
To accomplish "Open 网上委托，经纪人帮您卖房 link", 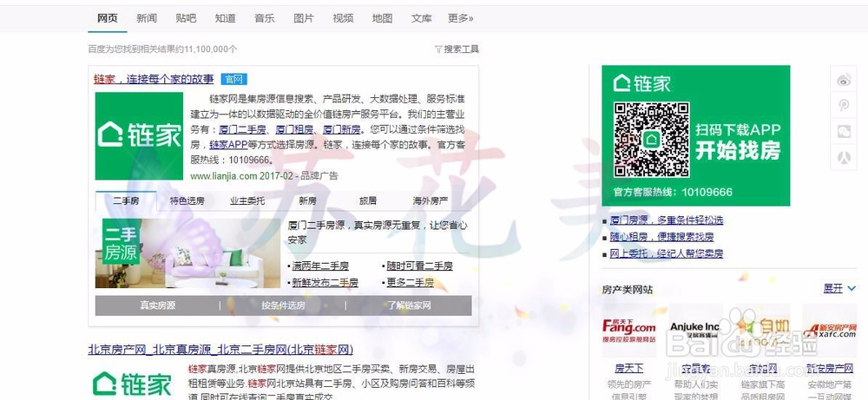I will click(x=667, y=253).
